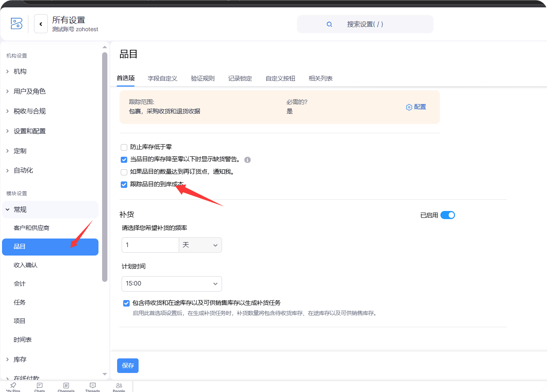Viewport: 547px width, 392px height.
Task: Open Threads in bottom bar
Action: coord(93,387)
